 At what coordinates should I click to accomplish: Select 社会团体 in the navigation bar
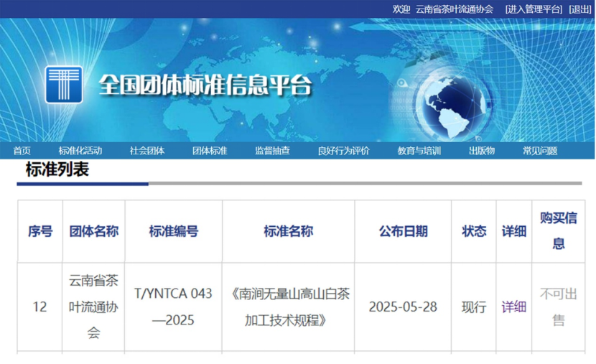click(x=147, y=151)
